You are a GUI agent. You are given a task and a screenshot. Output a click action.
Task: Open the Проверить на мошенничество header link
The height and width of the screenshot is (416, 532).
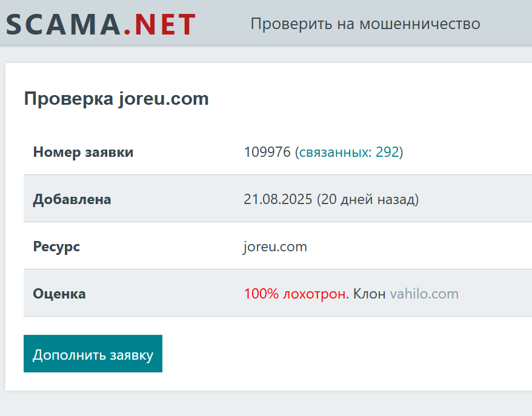coord(365,24)
